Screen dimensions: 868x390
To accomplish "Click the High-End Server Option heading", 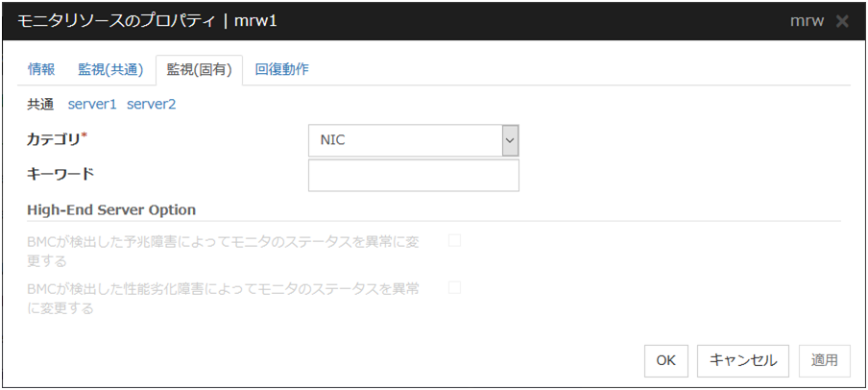I will click(x=112, y=209).
